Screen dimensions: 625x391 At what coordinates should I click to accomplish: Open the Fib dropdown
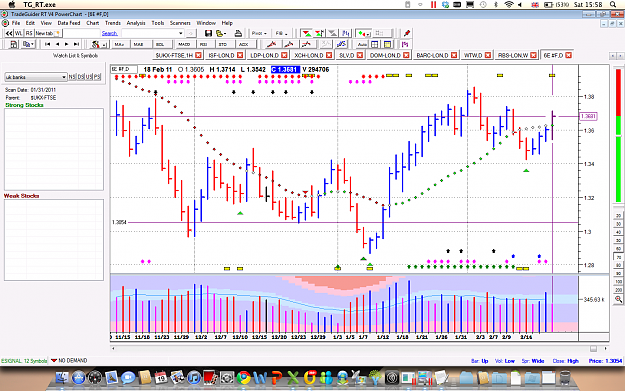(281, 33)
